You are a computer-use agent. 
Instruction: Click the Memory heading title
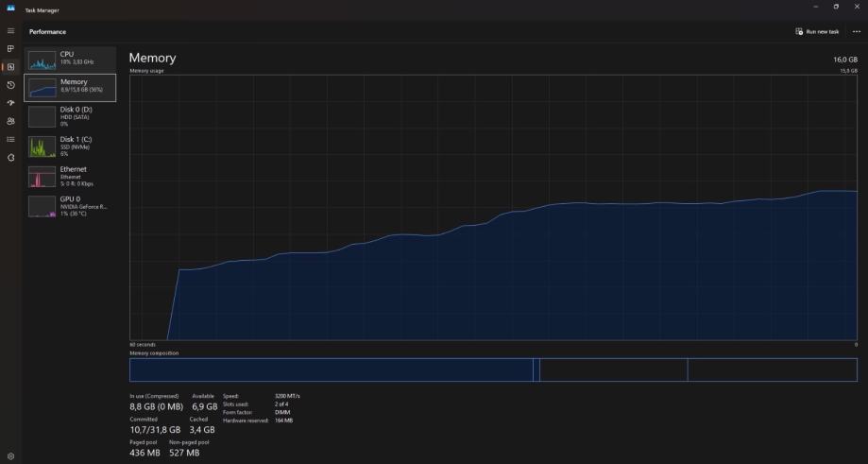152,59
